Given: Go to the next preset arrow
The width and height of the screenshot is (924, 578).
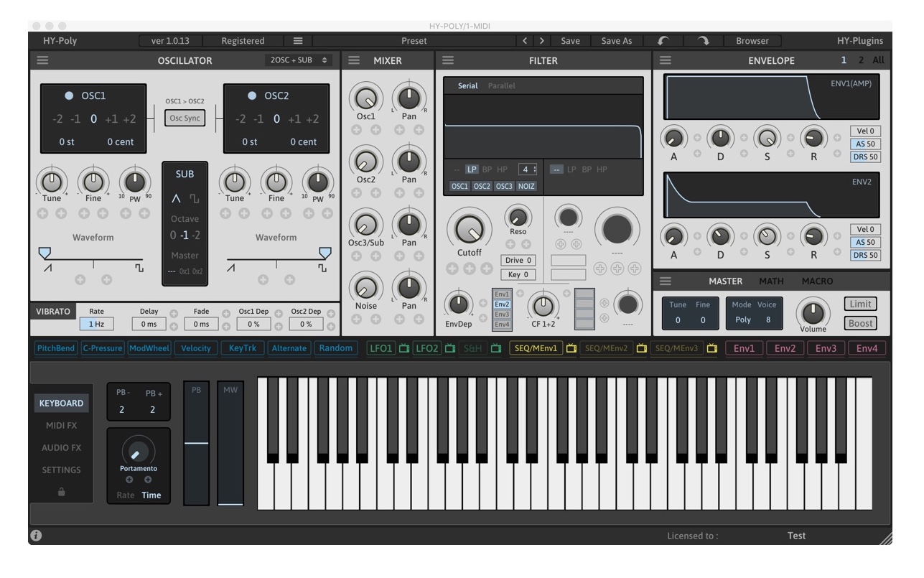Looking at the screenshot, I should point(542,41).
